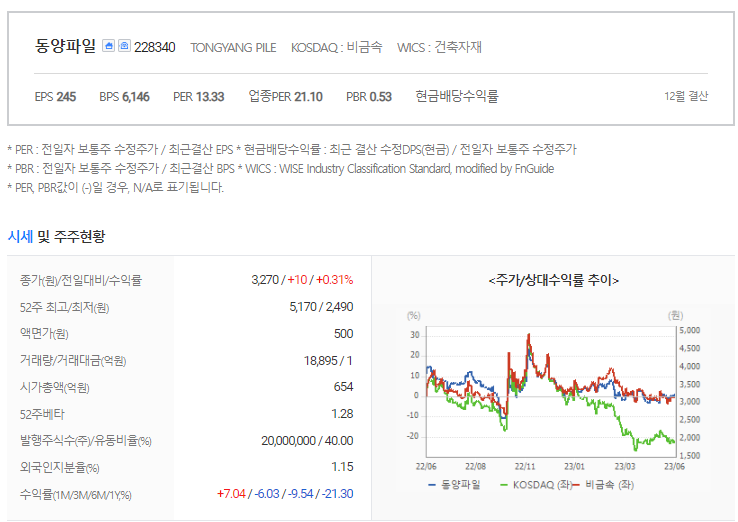
Task: Click WICS : 건축자재 classification
Action: (x=439, y=47)
